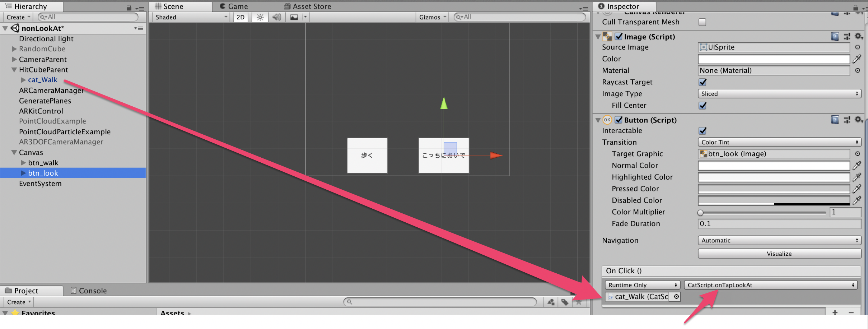868x329 pixels.
Task: Toggle scene lighting sun icon
Action: tap(260, 17)
